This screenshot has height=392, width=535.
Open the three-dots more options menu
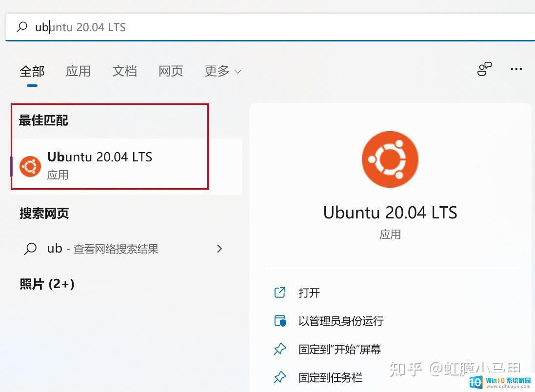point(516,69)
